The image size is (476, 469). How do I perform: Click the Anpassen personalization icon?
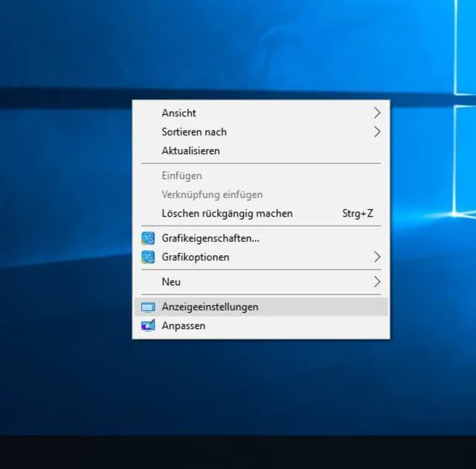click(148, 325)
